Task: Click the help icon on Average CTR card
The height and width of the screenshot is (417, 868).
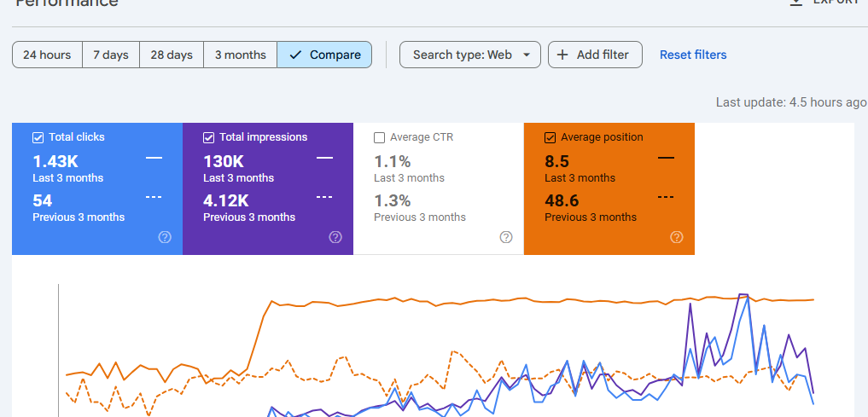Action: pyautogui.click(x=506, y=238)
